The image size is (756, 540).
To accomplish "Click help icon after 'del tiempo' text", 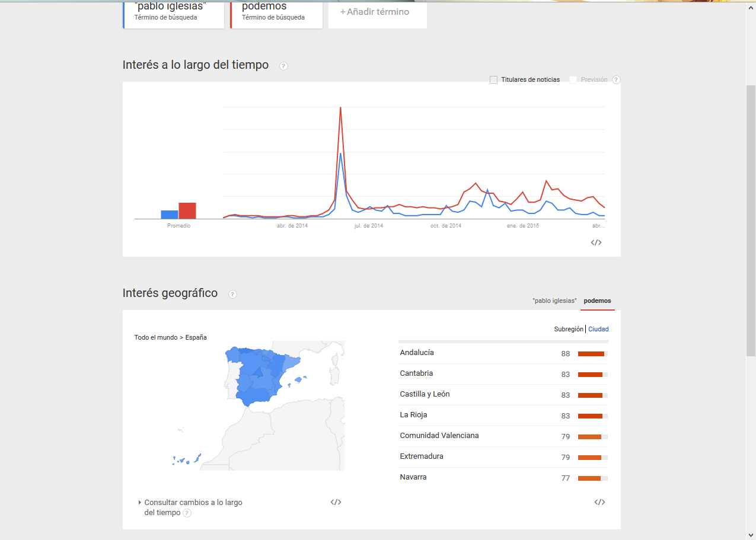I will coord(187,513).
